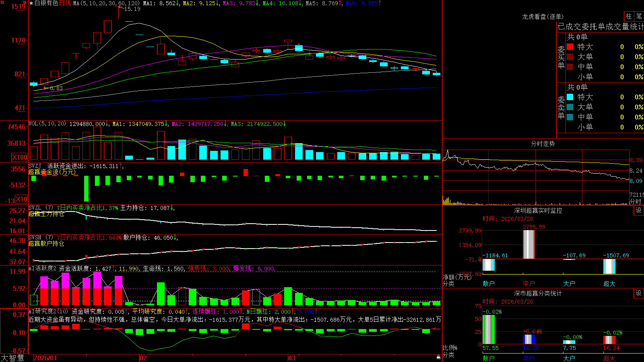Click the small red square icon at top-left corner

click(2, 2)
